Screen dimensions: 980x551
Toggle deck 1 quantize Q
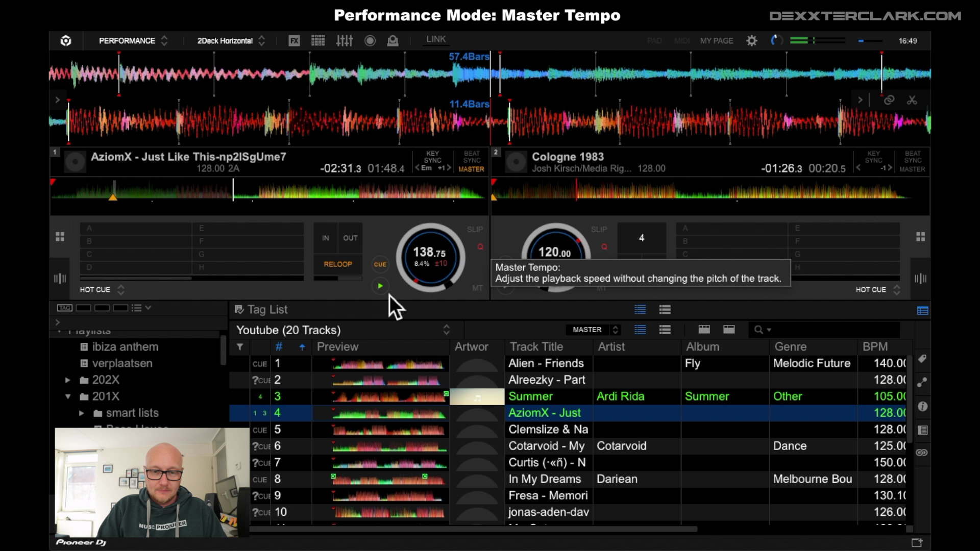click(480, 247)
